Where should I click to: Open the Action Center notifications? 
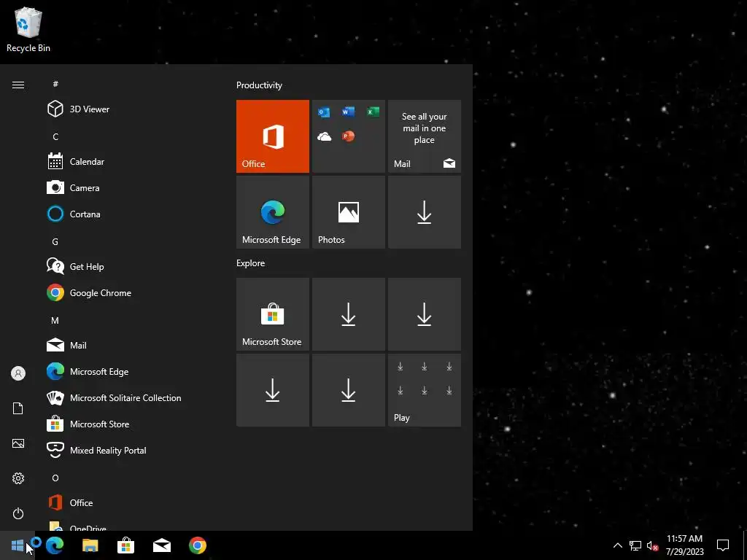(723, 545)
